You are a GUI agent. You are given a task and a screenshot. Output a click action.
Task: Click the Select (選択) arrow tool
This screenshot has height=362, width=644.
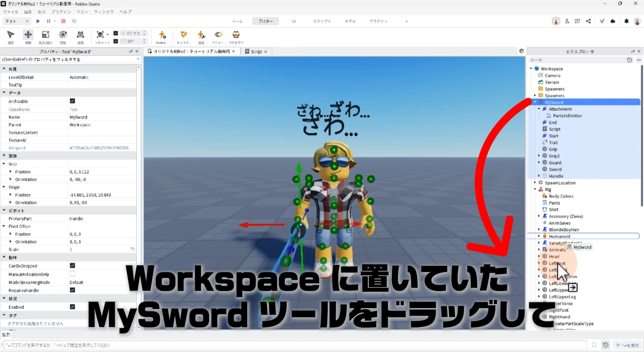click(11, 35)
